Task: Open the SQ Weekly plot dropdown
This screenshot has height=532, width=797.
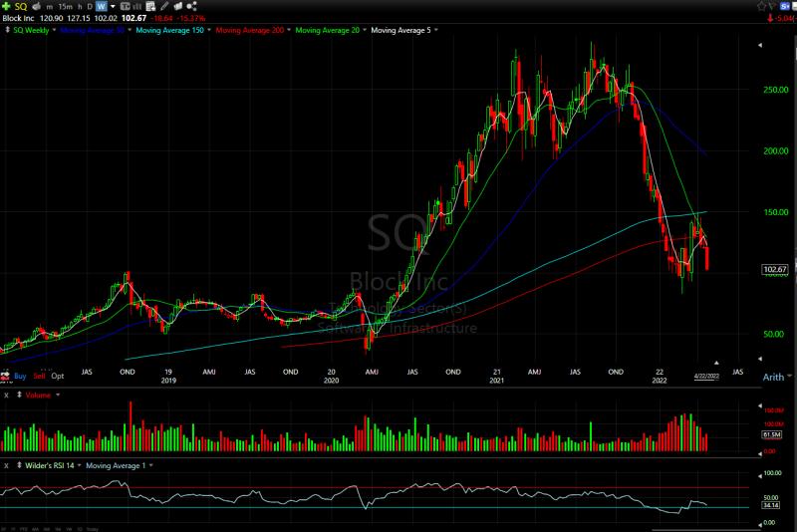Action: 54,30
